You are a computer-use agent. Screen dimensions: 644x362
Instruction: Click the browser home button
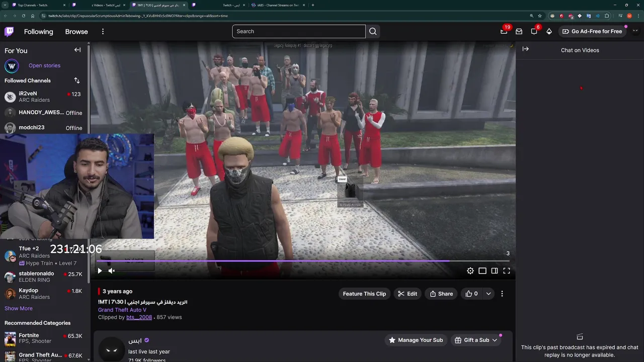32,16
